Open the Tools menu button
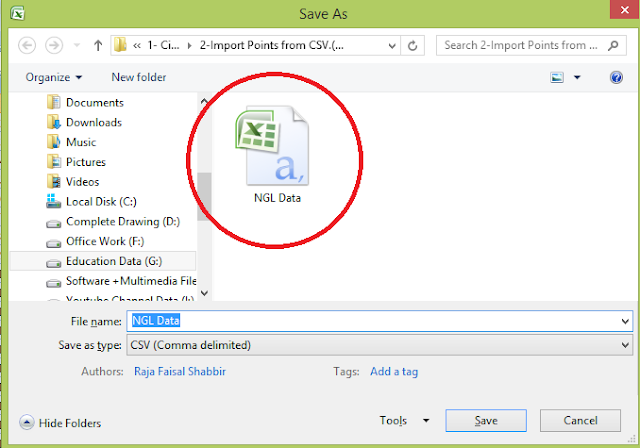Screen dimensions: 640x448 [x=393, y=420]
